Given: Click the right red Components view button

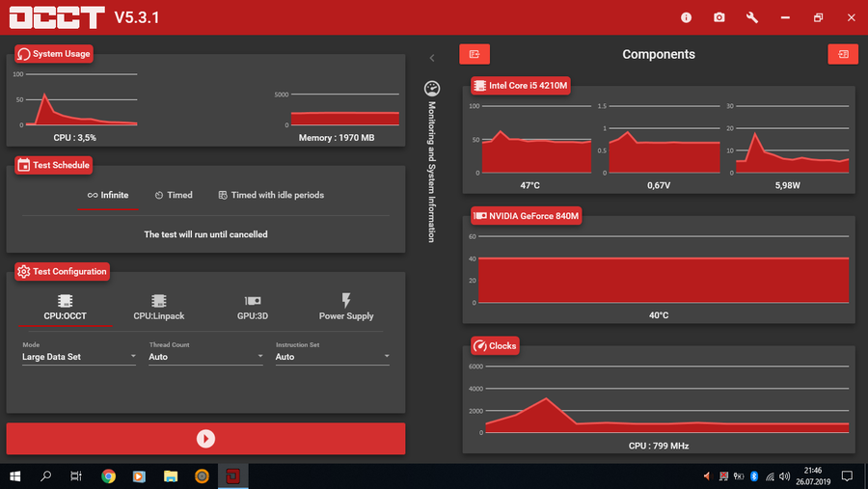Looking at the screenshot, I should pos(843,54).
